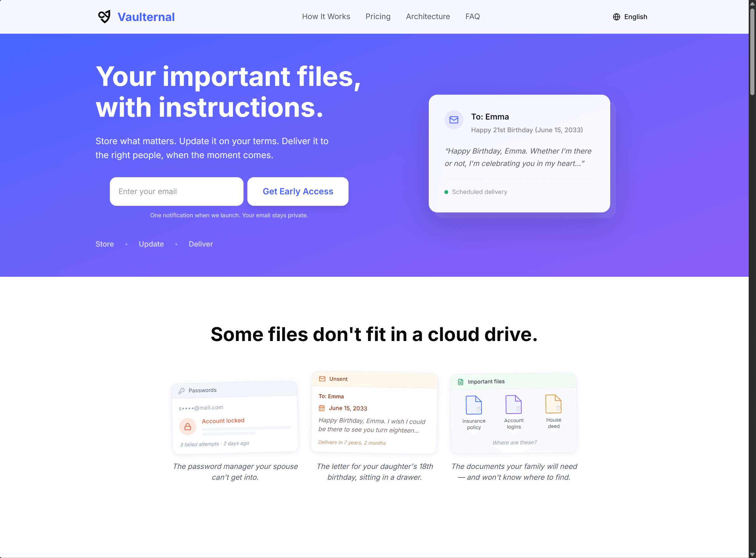Click the calendar icon next to June 15, 2033

coord(322,408)
